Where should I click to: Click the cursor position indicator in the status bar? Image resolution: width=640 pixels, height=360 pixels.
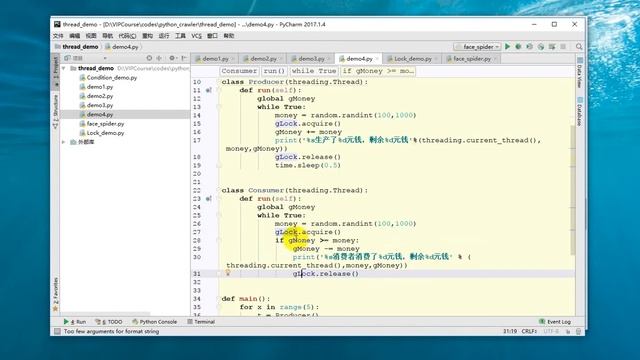point(510,331)
